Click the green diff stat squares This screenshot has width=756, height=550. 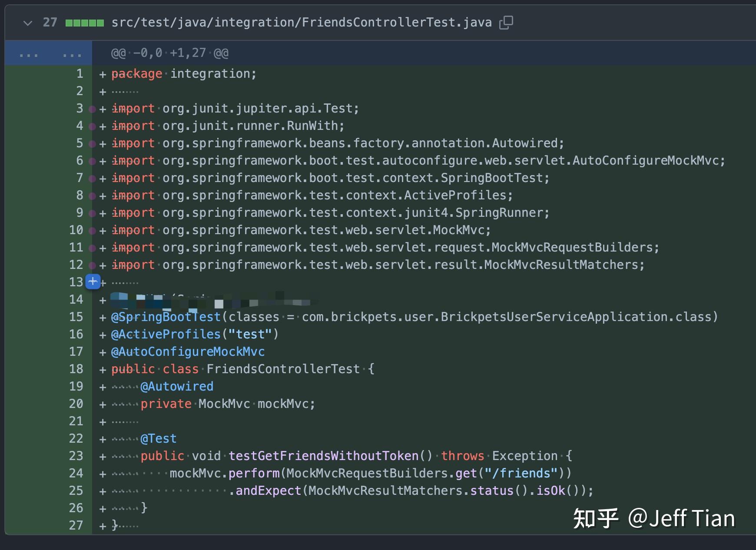84,22
